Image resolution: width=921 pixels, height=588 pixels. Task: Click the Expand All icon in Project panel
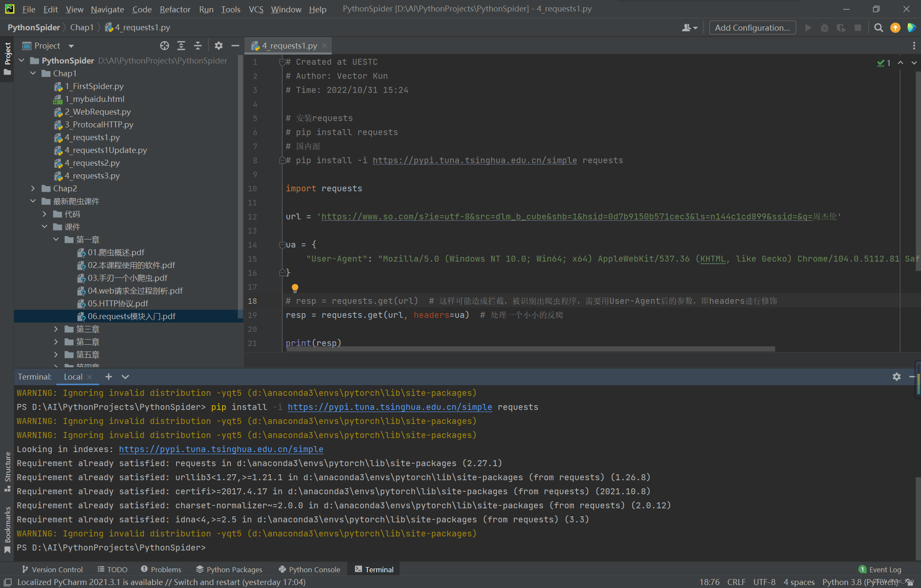click(x=181, y=46)
